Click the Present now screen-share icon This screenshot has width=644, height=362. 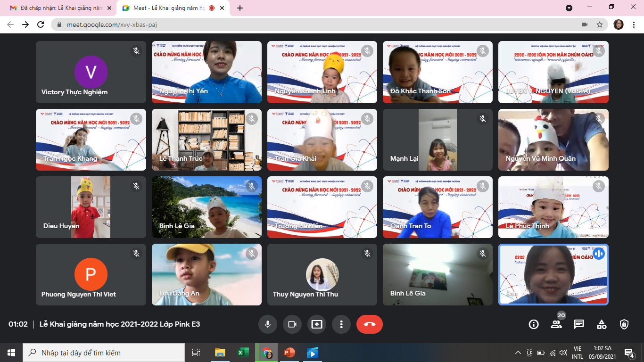pos(317,324)
